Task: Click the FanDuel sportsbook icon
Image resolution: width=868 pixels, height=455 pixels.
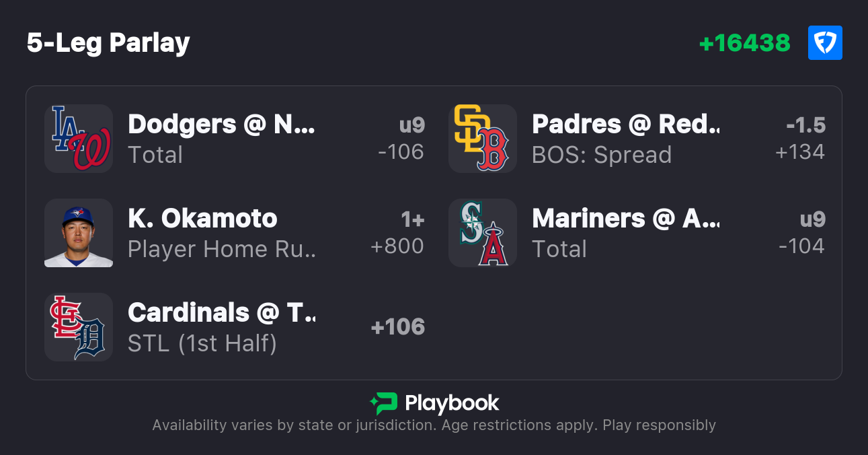Action: (825, 43)
